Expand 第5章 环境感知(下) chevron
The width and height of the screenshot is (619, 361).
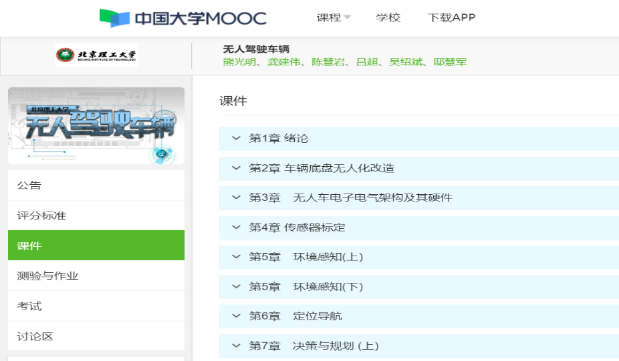pos(236,286)
